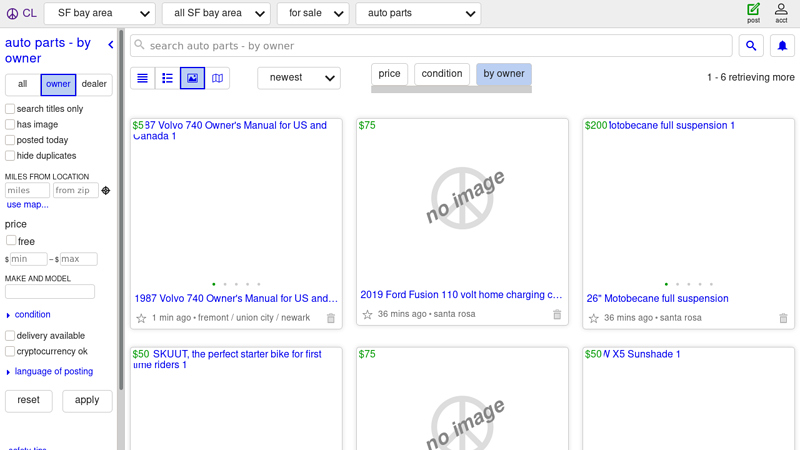The image size is (800, 450).
Task: Enable cryptocurrency ok filter
Action: coord(10,351)
